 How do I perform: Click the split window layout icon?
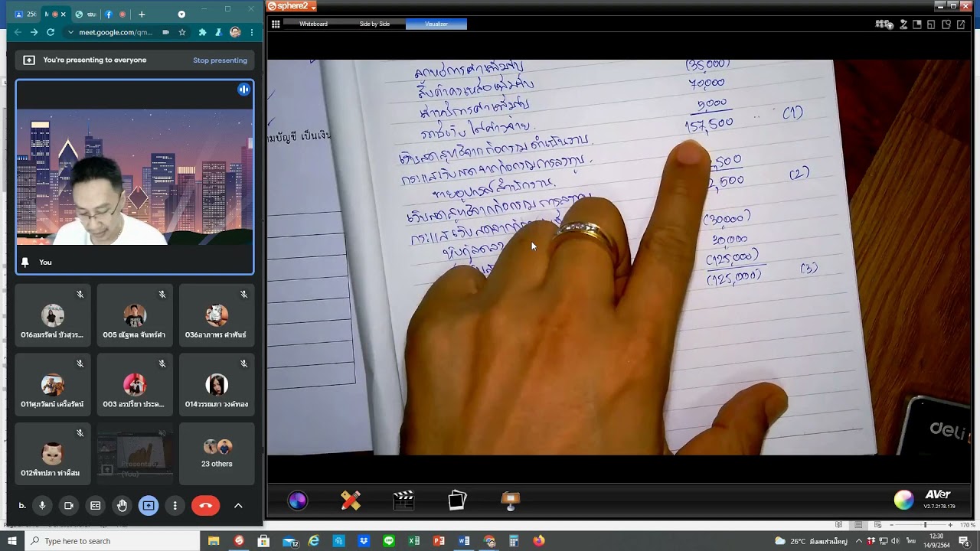pos(931,24)
